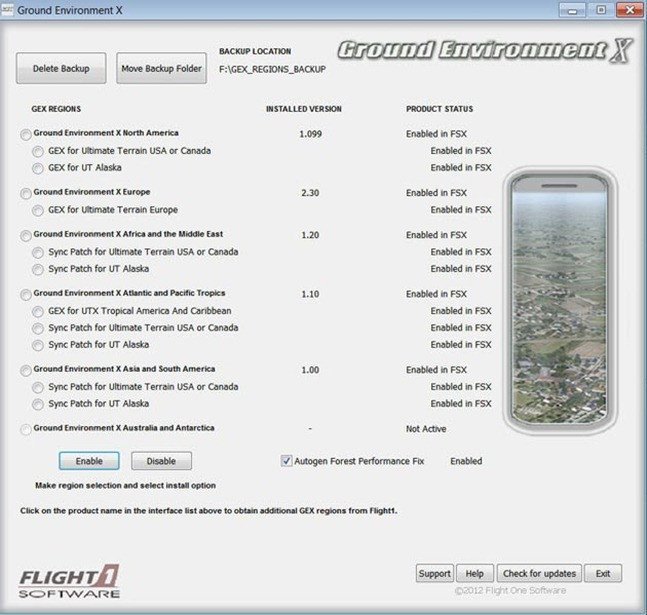Open Move Backup Folder dialog
The width and height of the screenshot is (647, 615).
(x=161, y=68)
